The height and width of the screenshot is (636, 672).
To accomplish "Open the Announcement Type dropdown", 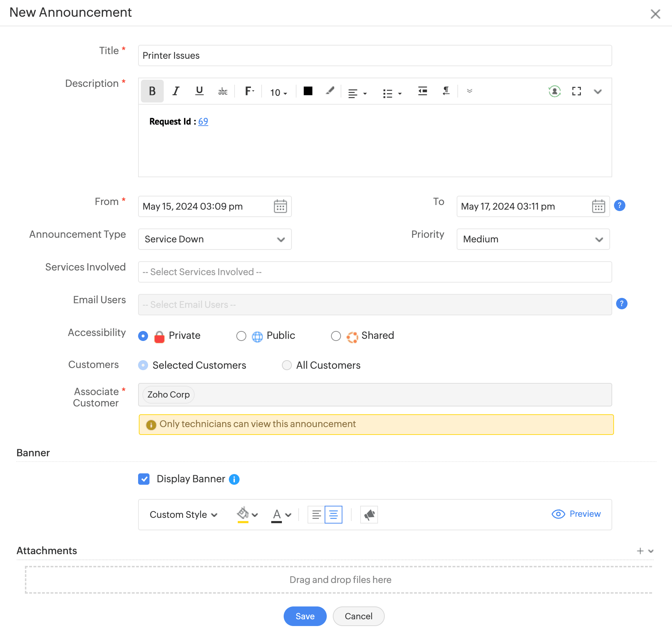I will (215, 239).
